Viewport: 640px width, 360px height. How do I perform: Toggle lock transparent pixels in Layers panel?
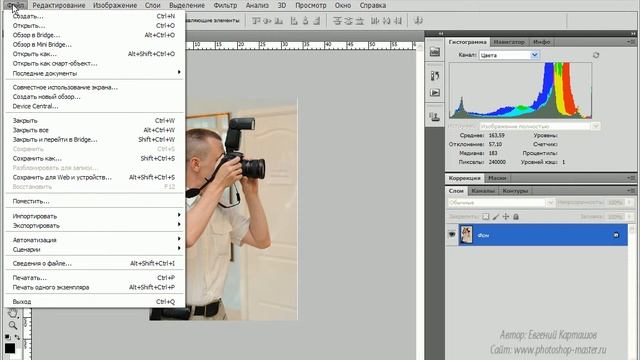click(x=486, y=217)
